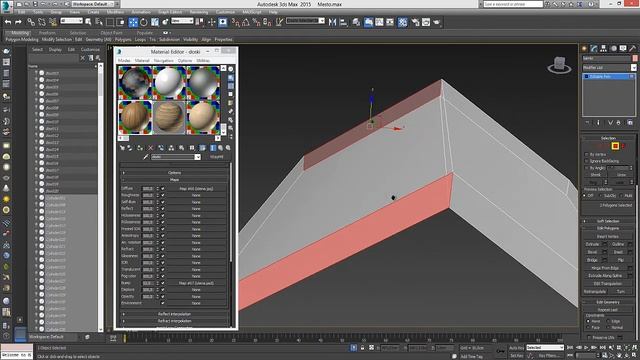
Task: Select the wood material sample sphere
Action: coord(135,117)
